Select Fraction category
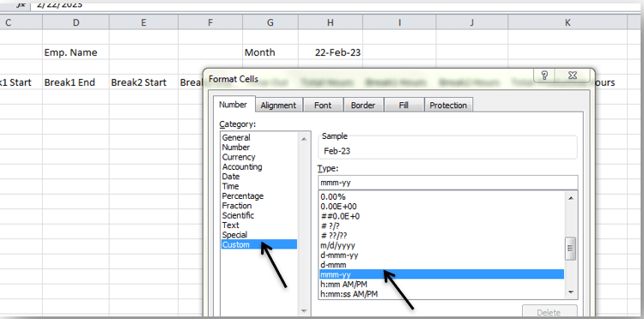Screen dimensions: 644x319 click(258, 206)
